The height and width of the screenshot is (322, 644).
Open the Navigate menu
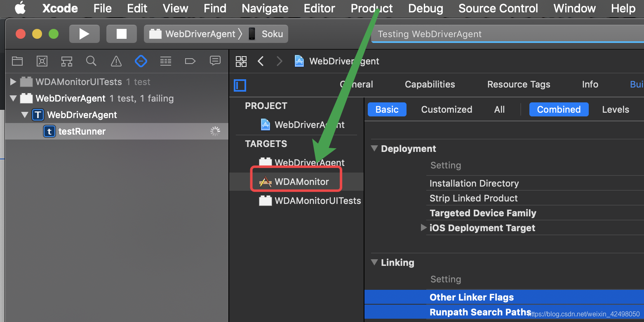pyautogui.click(x=265, y=8)
